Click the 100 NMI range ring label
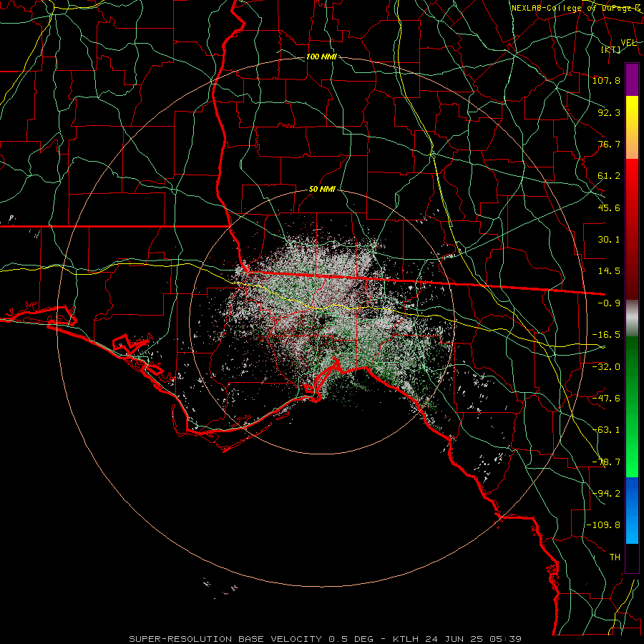The height and width of the screenshot is (644, 644). 321,57
